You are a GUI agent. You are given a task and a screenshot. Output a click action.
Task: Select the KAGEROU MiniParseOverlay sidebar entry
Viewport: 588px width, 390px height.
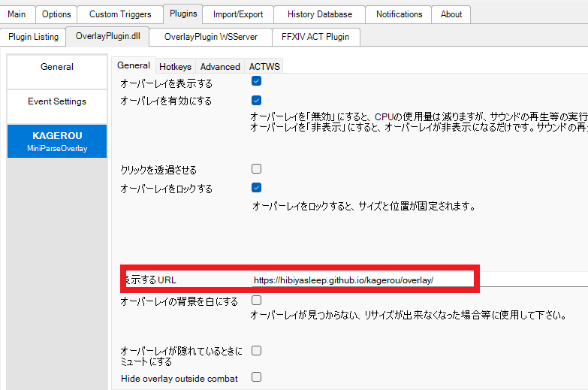click(x=57, y=141)
